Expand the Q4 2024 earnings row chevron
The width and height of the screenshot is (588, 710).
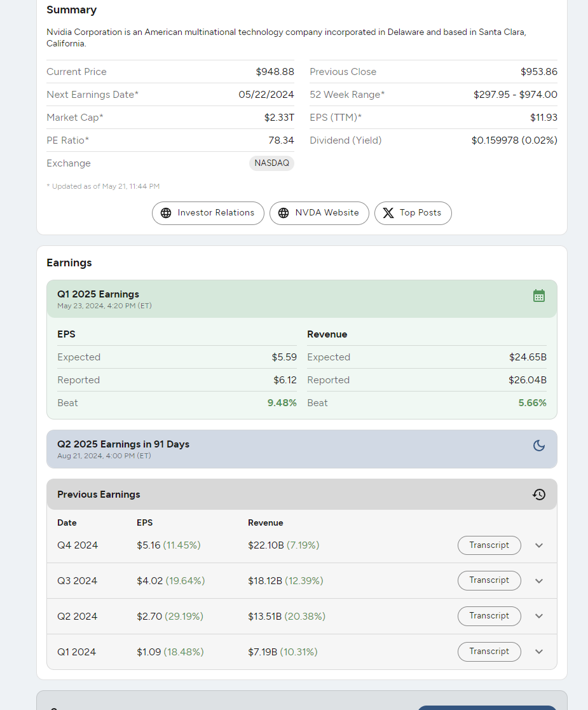(x=539, y=545)
